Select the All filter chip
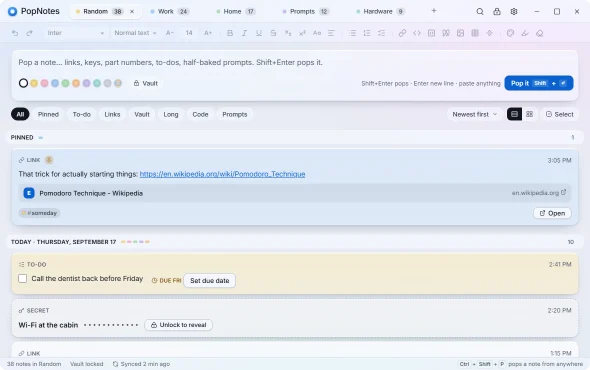Viewport: 590px width, 370px height. click(20, 114)
